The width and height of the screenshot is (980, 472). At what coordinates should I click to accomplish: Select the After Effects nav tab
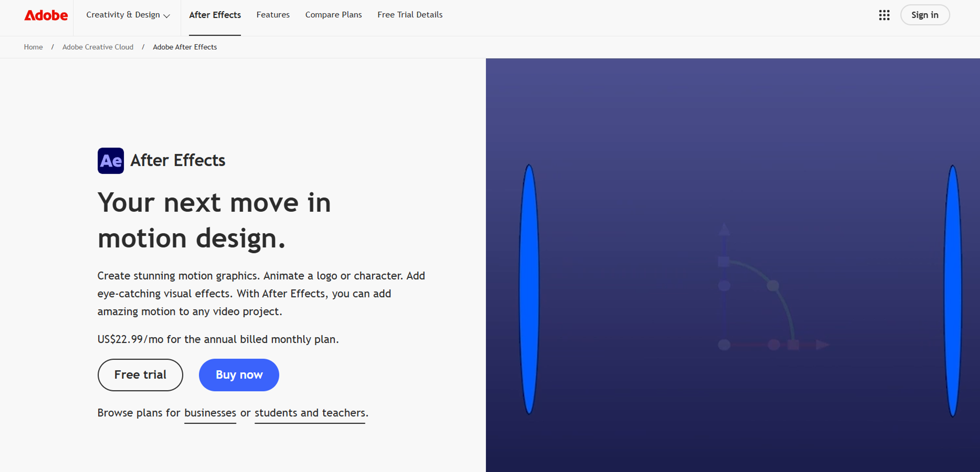click(x=215, y=15)
